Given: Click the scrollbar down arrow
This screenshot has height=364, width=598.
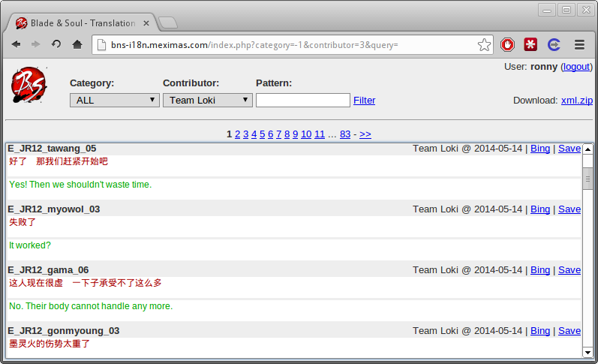Looking at the screenshot, I should [x=587, y=353].
